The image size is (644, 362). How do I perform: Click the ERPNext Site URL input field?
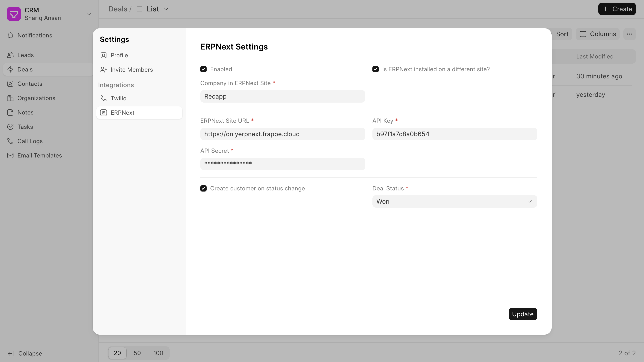coord(282,134)
